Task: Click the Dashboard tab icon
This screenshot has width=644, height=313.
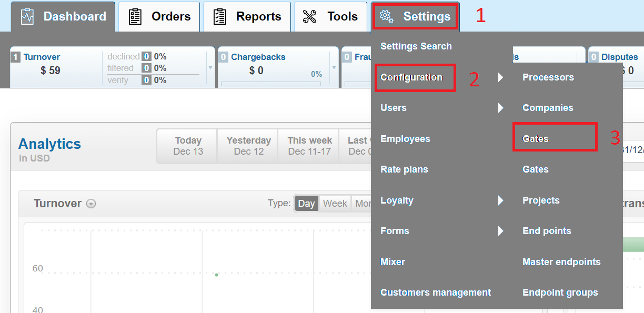Action: [27, 17]
